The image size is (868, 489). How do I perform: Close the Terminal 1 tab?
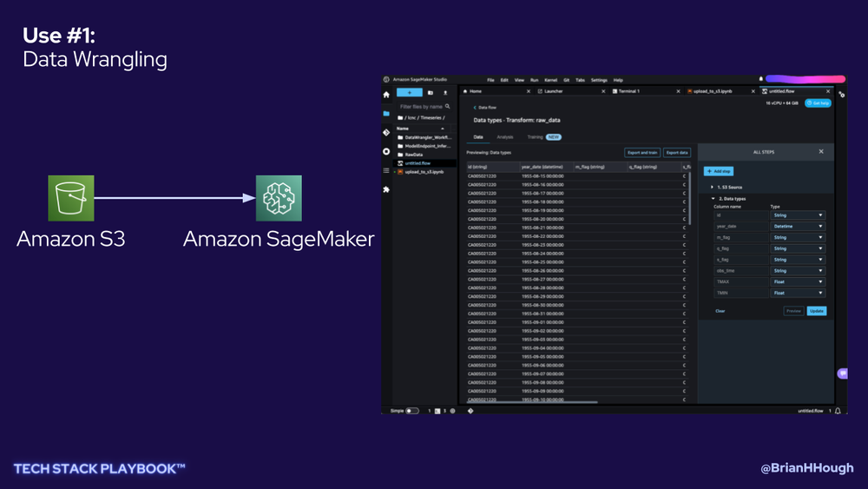[678, 91]
